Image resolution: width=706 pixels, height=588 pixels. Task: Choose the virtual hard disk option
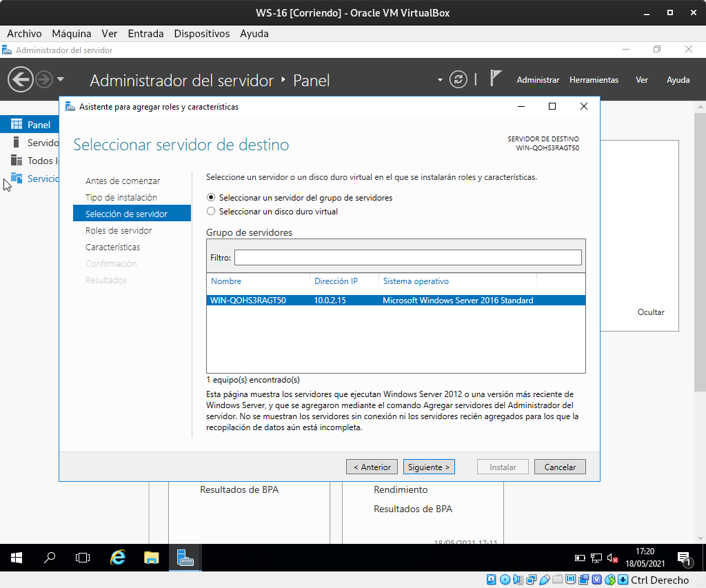pos(212,212)
